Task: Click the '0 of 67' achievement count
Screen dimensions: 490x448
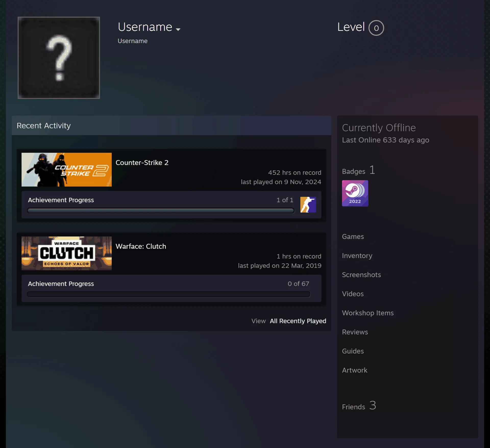Action: click(x=298, y=284)
